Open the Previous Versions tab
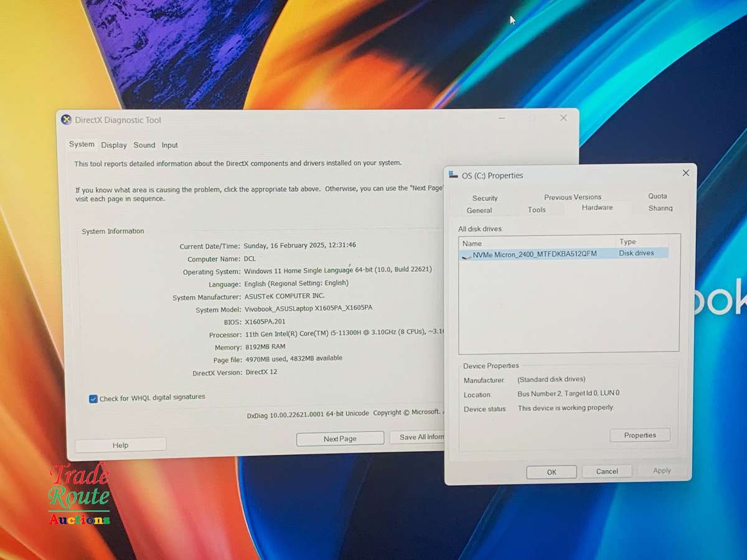This screenshot has width=747, height=560. (x=573, y=197)
